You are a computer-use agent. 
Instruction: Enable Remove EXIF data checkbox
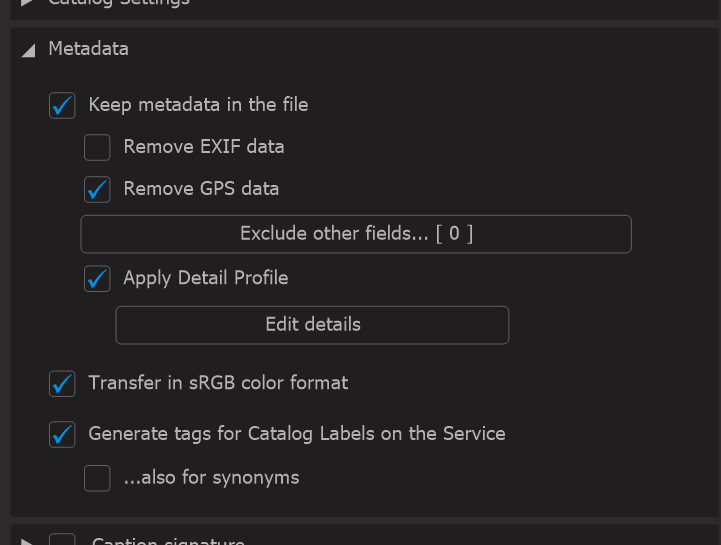tap(97, 147)
